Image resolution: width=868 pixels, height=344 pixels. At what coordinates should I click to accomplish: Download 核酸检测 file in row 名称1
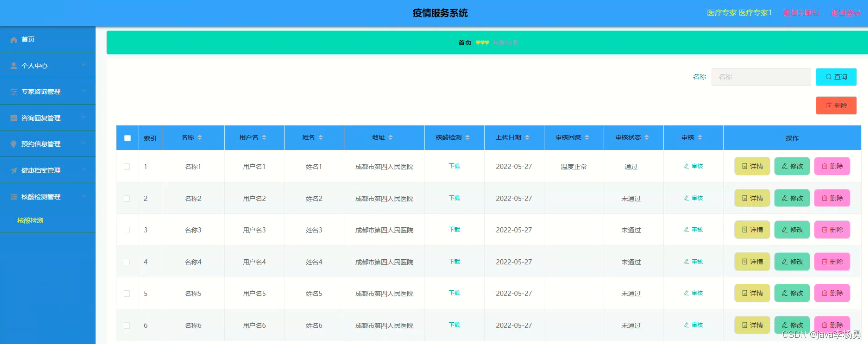454,166
